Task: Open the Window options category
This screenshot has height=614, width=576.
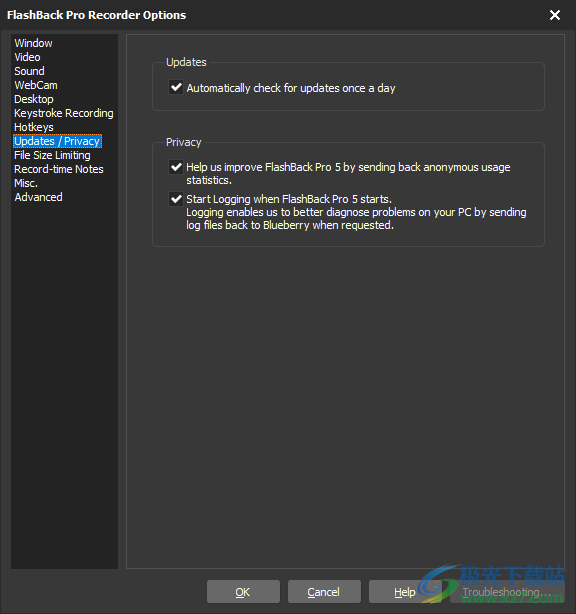Action: click(33, 43)
